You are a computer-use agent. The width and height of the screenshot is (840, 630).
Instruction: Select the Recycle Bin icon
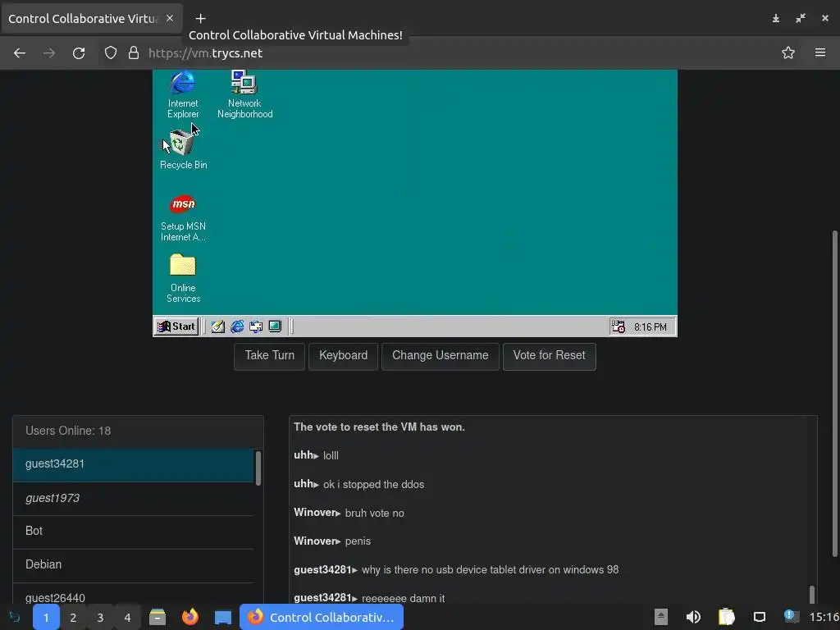[183, 150]
